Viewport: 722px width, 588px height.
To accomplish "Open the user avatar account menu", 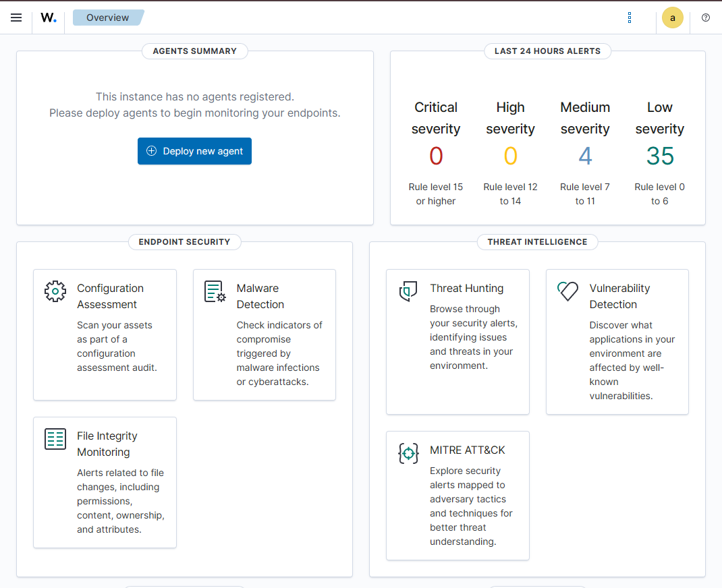I will [x=672, y=18].
